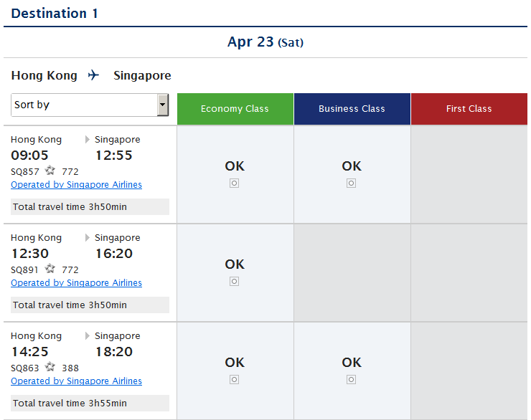Viewport: 531px width, 420px height.
Task: Open the Sort by dropdown
Action: tap(84, 105)
